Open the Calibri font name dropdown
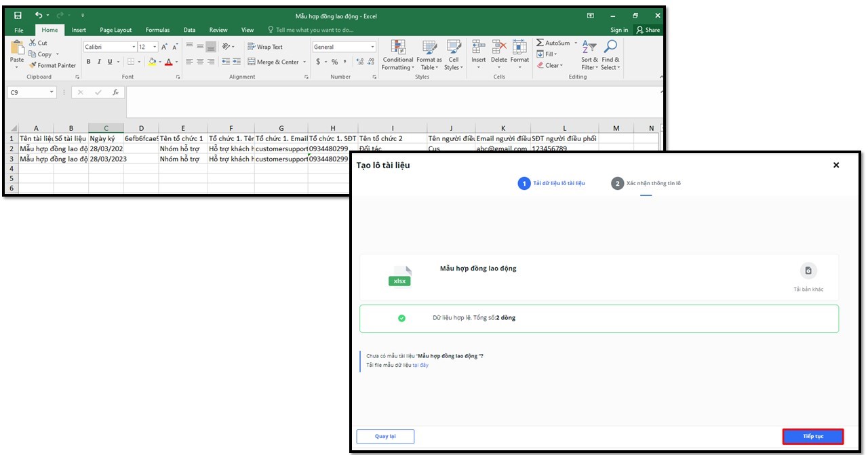868x455 pixels. [134, 47]
